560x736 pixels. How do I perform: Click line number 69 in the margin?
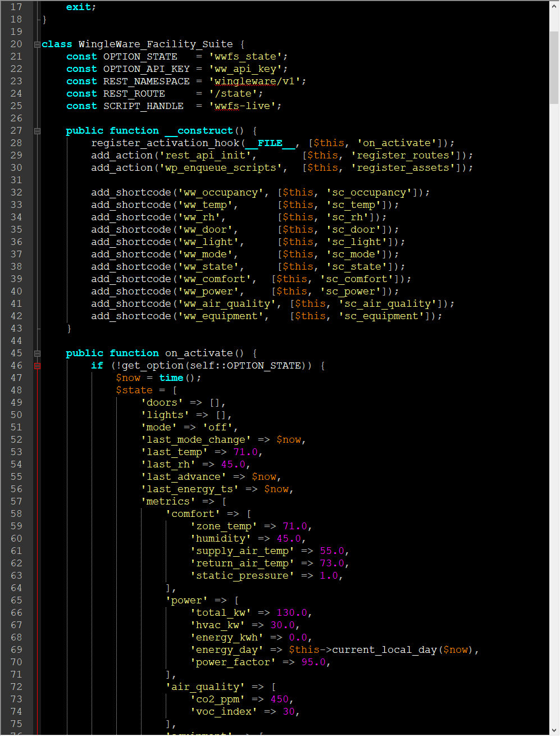point(16,650)
